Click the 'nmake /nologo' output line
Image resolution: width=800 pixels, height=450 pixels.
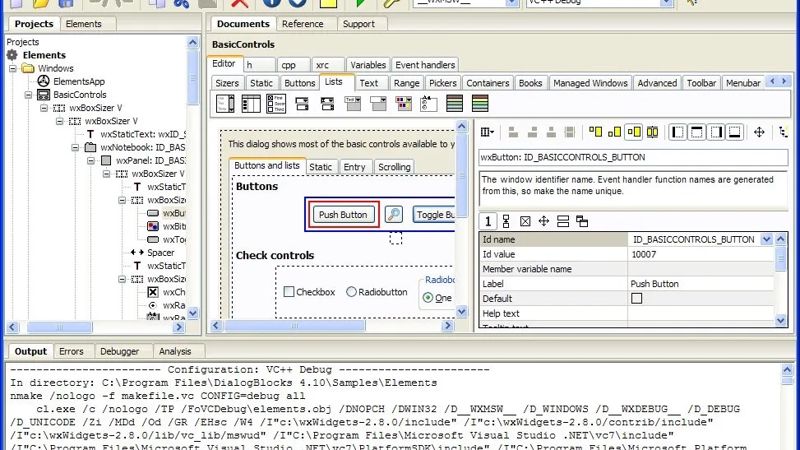pos(158,396)
